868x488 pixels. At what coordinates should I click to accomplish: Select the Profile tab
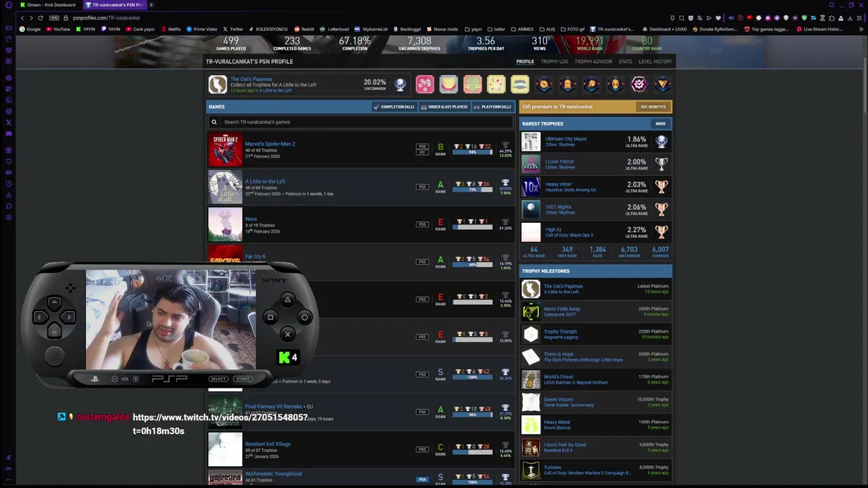click(525, 62)
